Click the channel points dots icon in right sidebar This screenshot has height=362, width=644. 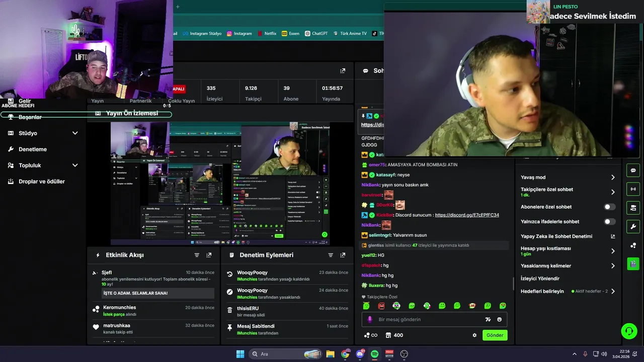coord(633,245)
